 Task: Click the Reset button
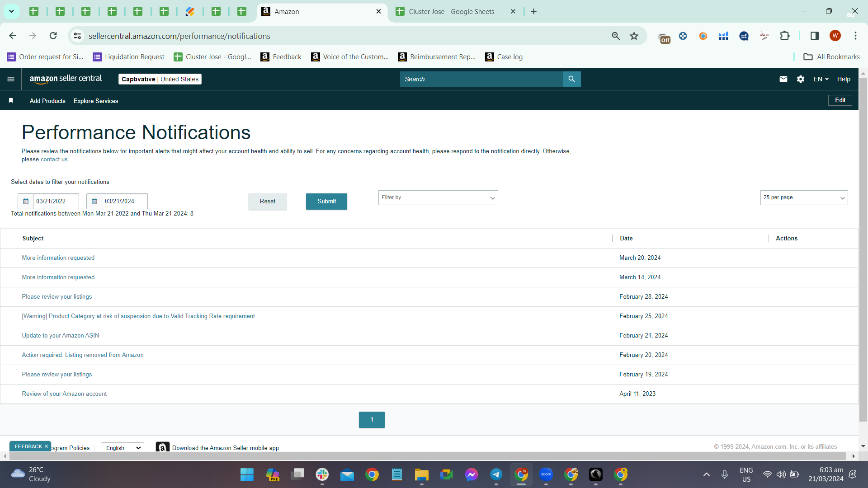(268, 202)
